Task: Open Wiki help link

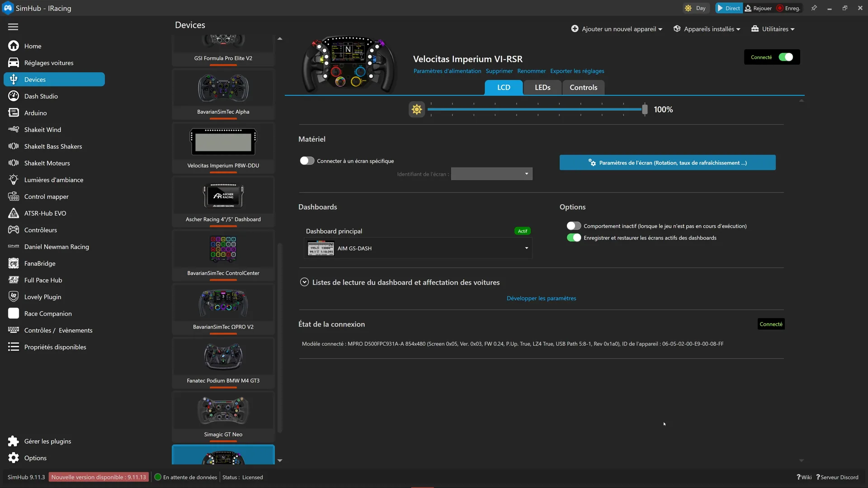Action: (x=804, y=477)
